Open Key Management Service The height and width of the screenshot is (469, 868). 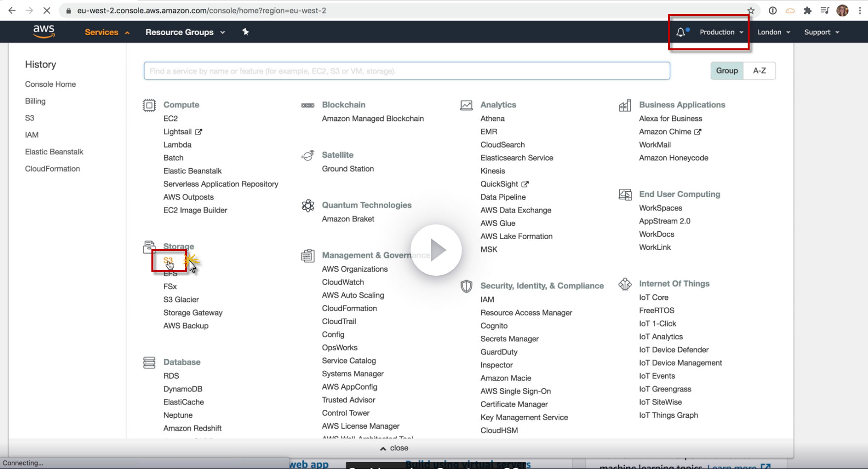pos(524,418)
